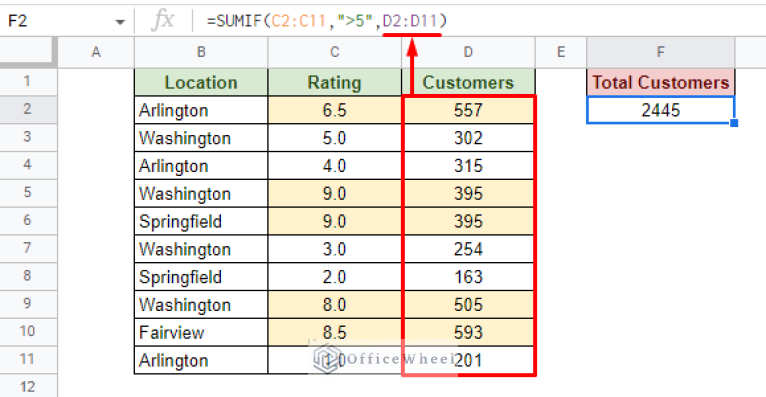Select row 4 header
The width and height of the screenshot is (766, 397).
click(x=28, y=165)
